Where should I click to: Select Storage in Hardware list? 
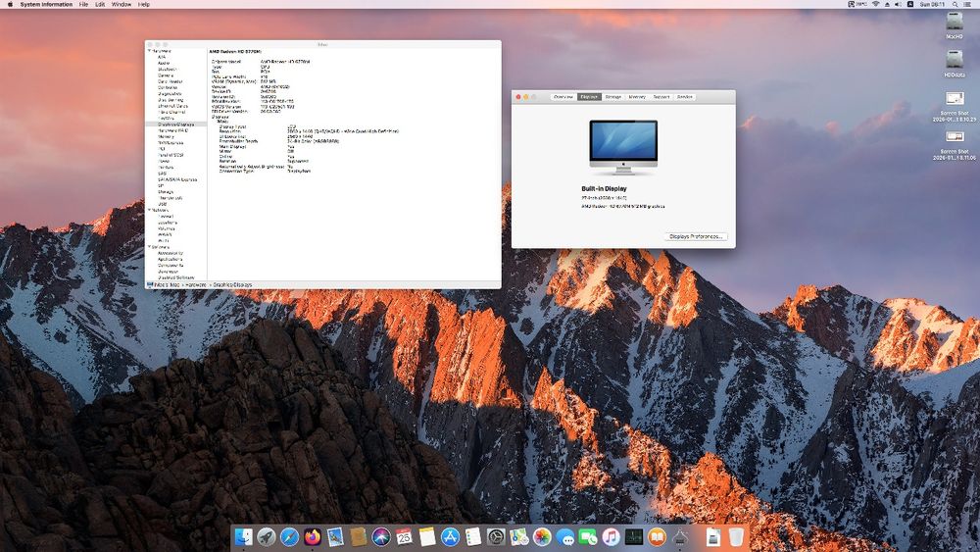(x=166, y=192)
